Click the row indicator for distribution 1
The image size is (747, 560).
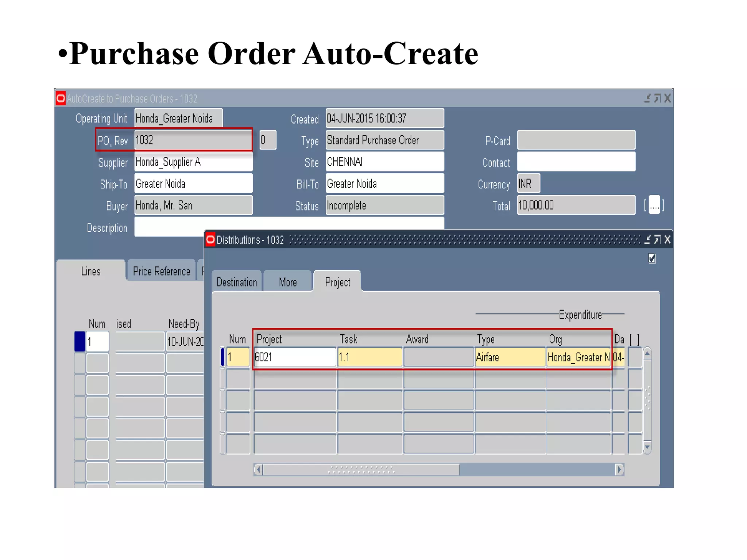tap(222, 357)
